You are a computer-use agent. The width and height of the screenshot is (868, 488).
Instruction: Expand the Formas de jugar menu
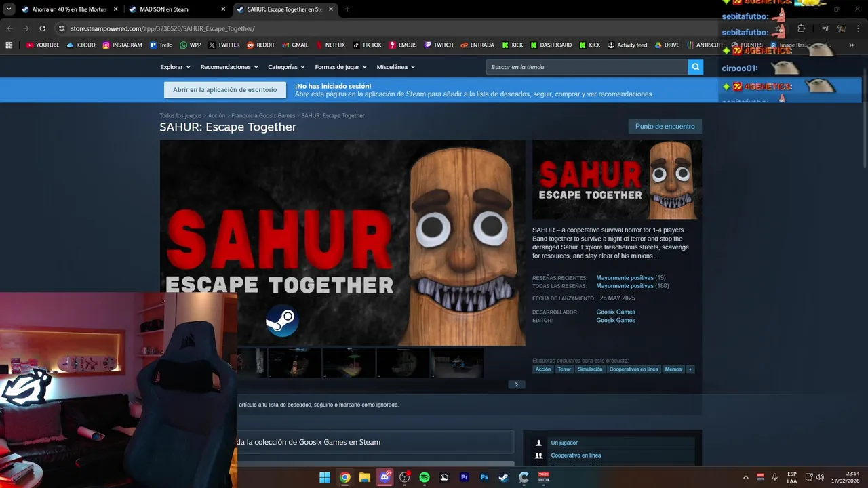pyautogui.click(x=340, y=67)
